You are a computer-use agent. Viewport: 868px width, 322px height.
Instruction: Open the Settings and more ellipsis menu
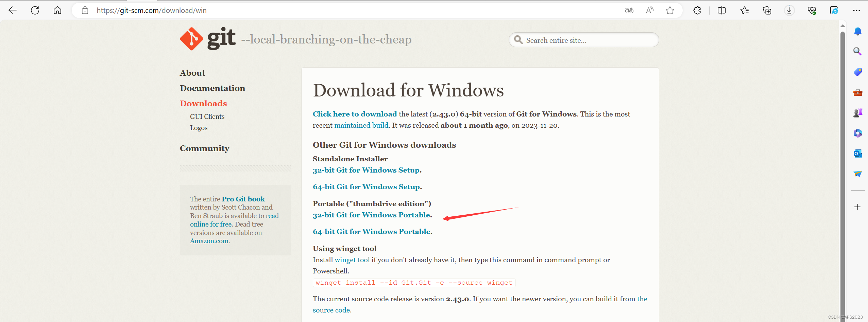(x=856, y=10)
